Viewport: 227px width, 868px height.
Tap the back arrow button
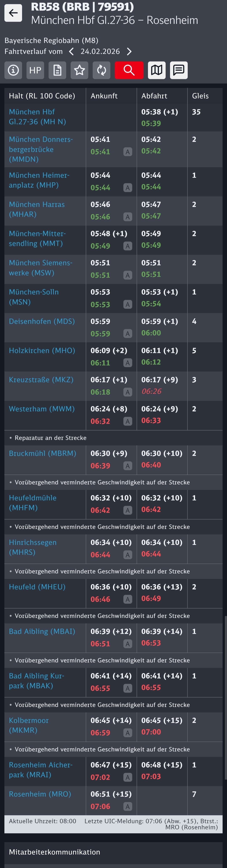(x=13, y=13)
